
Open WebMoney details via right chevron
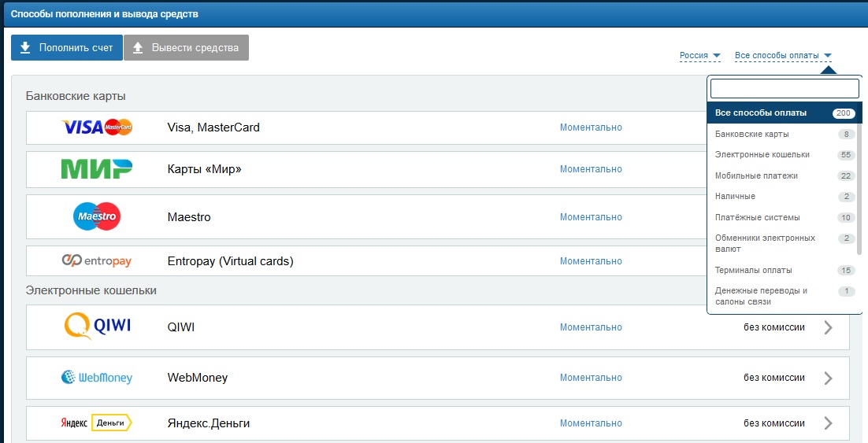(828, 378)
